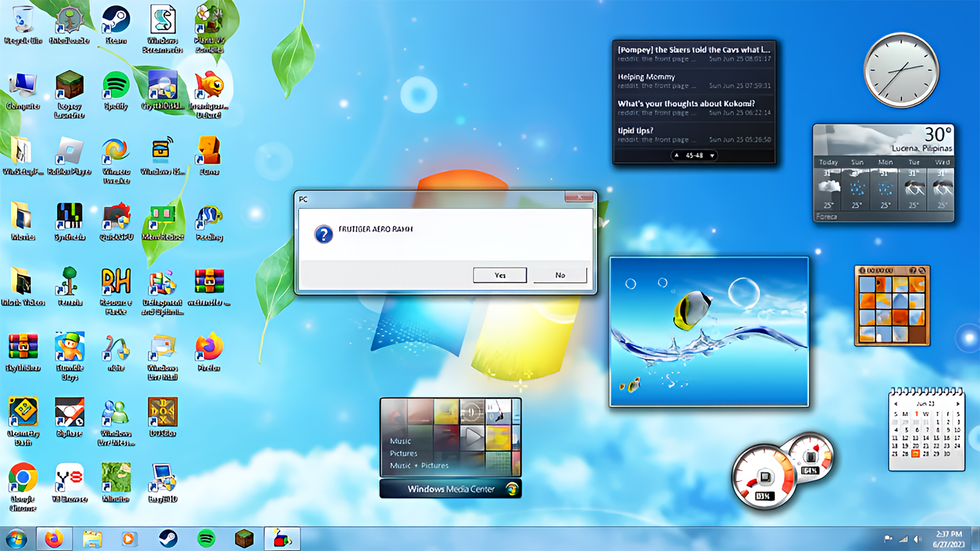
Task: Open the Steam desktop shortcut
Action: 116,18
